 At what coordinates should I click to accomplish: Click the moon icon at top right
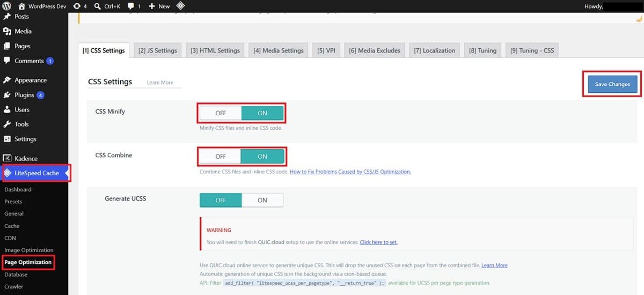click(638, 18)
